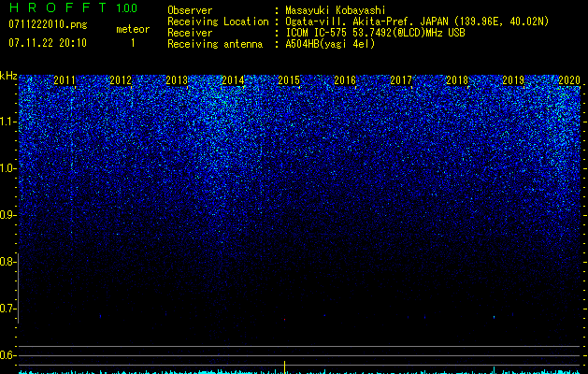Click the Receiver label

pos(190,33)
